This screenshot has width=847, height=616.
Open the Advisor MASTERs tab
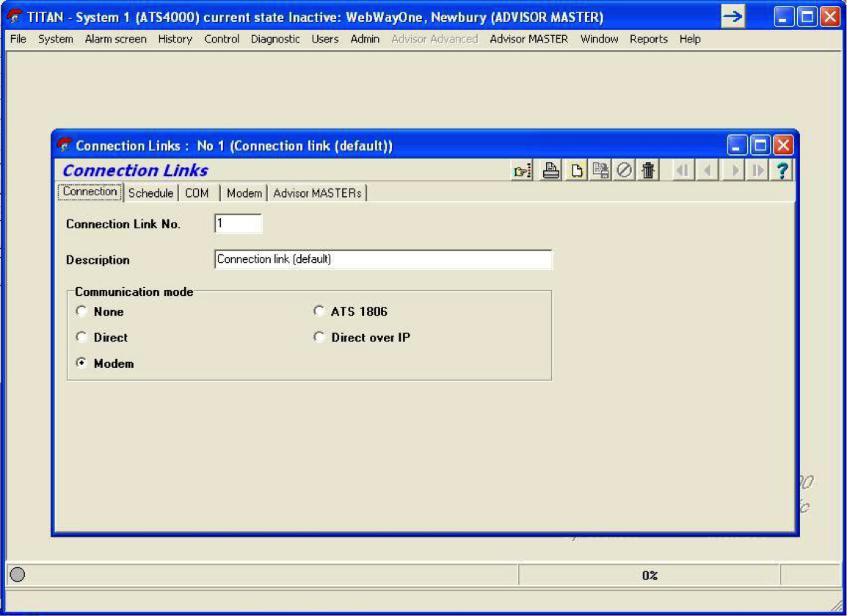click(x=317, y=193)
